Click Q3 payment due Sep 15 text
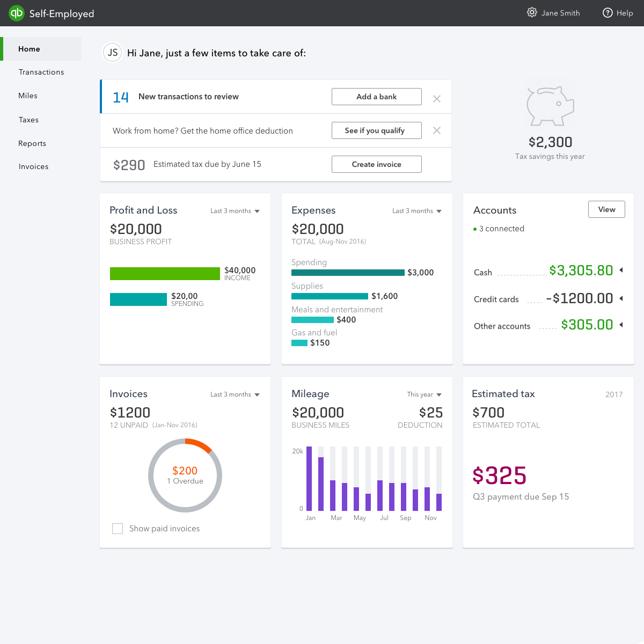 point(521,497)
